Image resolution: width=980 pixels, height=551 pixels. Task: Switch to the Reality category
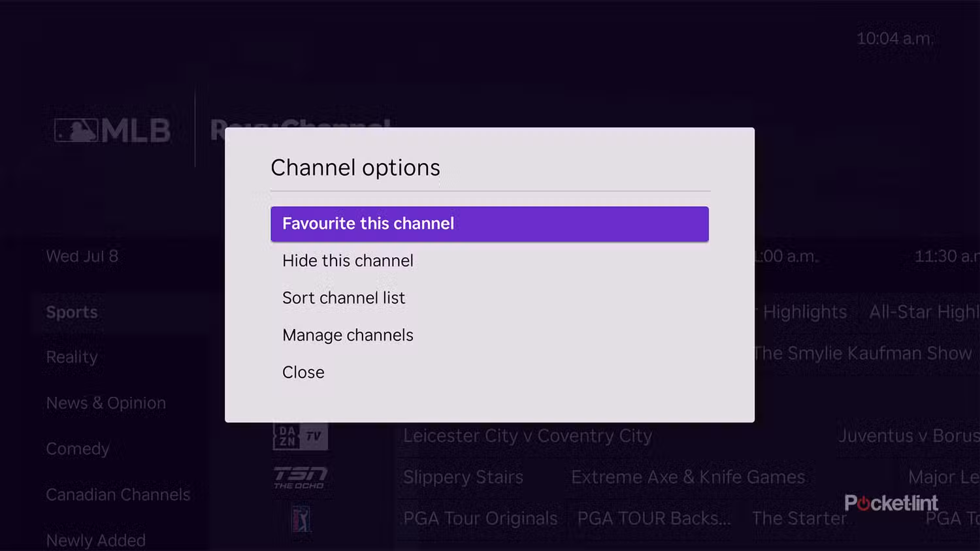pos(72,357)
